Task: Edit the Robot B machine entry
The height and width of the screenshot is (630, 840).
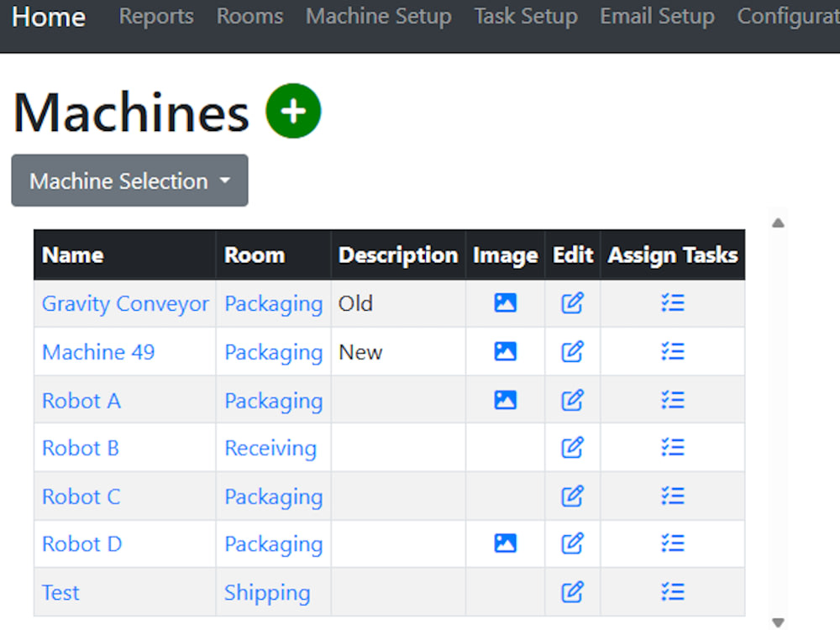Action: pos(572,448)
